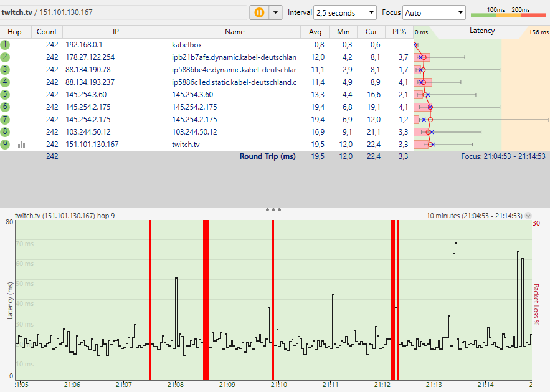Click the hop 4 green circle icon

pyautogui.click(x=6, y=82)
